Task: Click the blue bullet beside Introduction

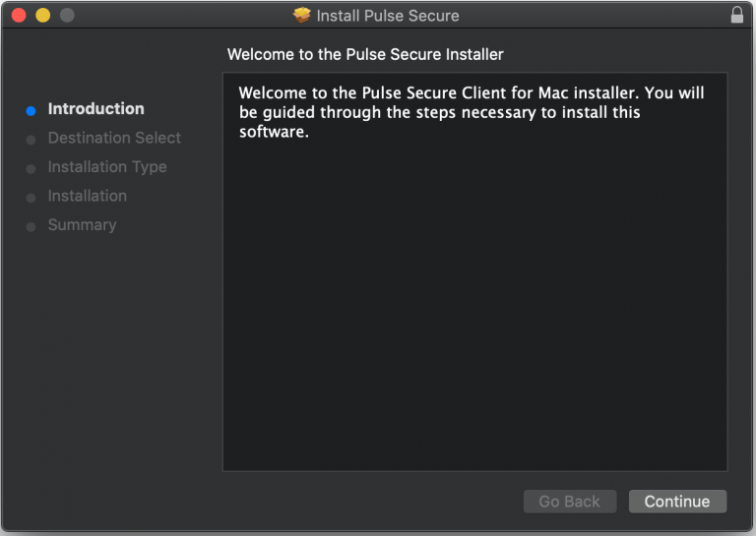Action: [x=31, y=111]
